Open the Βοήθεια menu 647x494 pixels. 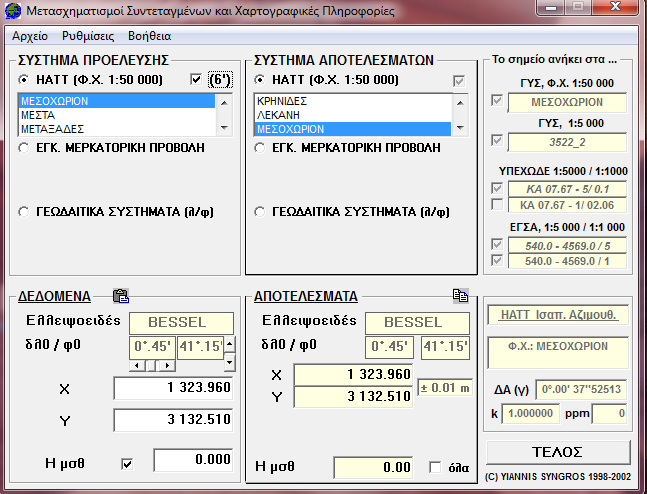click(x=149, y=36)
